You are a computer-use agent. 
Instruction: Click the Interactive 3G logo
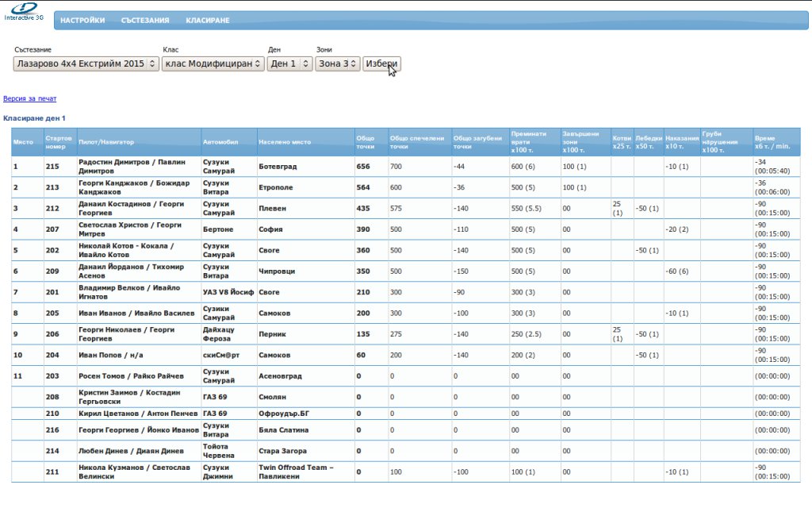tap(24, 12)
